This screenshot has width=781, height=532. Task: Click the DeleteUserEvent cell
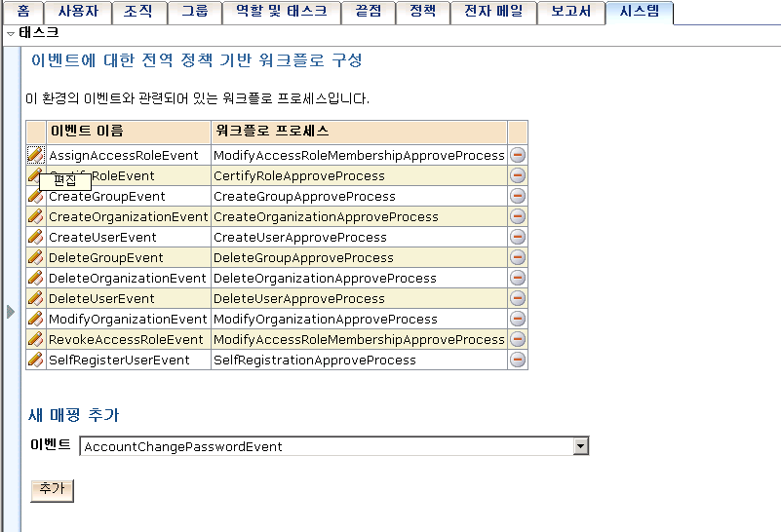point(129,298)
